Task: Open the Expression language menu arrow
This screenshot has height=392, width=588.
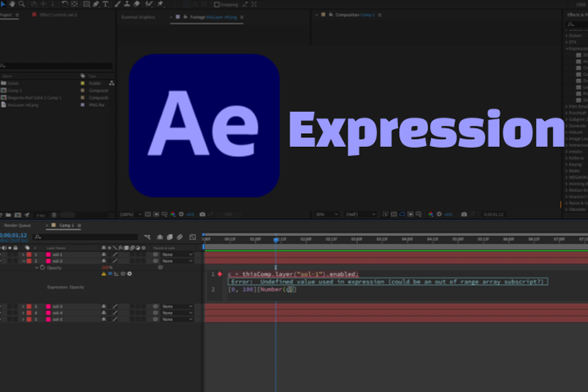Action: (129, 274)
